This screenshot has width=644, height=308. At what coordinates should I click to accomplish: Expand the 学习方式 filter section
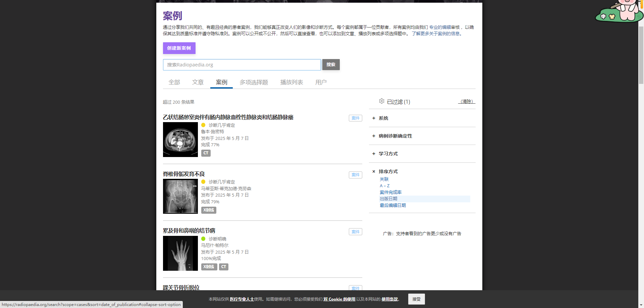388,154
